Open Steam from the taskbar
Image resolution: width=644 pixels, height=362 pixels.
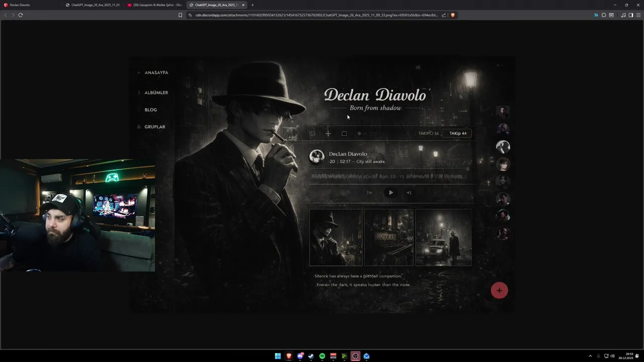(311, 356)
